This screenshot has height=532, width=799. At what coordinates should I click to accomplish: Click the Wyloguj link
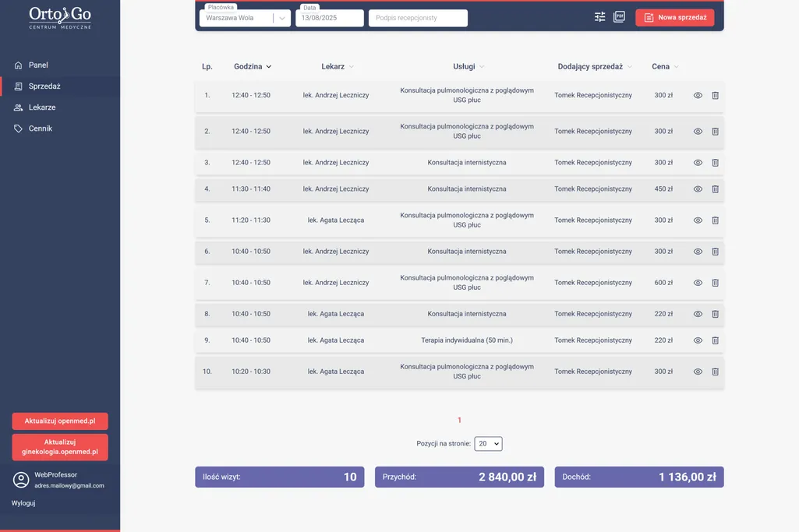(23, 503)
